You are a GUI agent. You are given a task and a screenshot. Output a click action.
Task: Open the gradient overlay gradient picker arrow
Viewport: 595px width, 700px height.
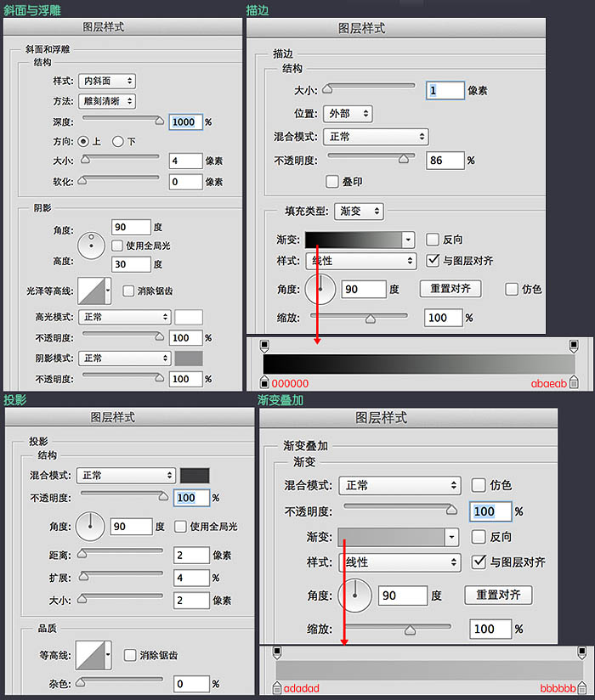click(x=452, y=537)
